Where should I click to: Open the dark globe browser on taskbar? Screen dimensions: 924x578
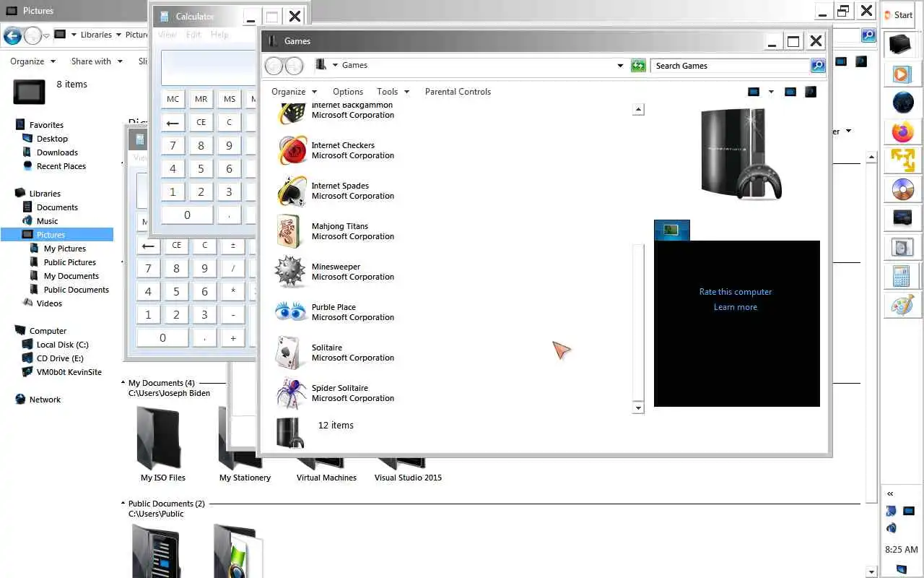coord(903,103)
